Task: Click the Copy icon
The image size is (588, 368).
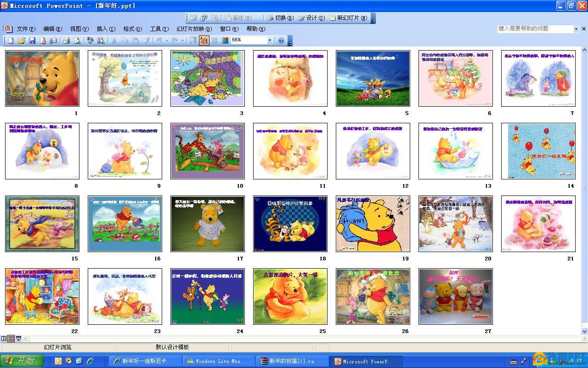Action: [x=124, y=40]
